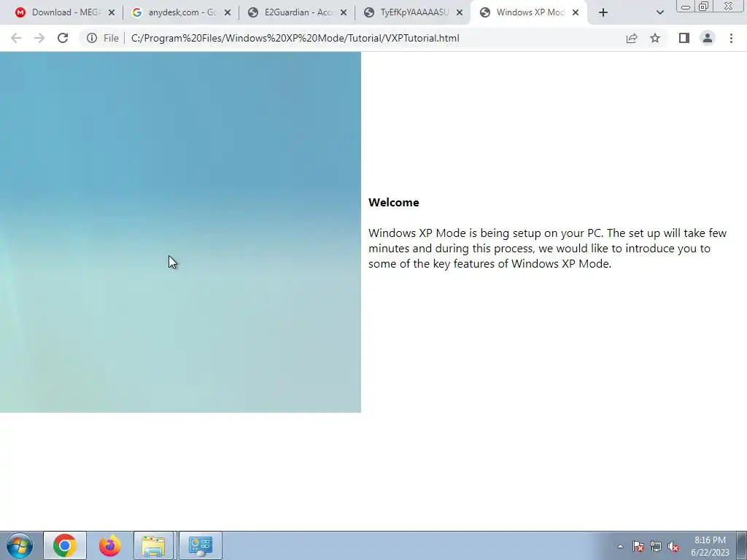Switch to the TyEfKpYAAAAASU tab

pyautogui.click(x=413, y=13)
